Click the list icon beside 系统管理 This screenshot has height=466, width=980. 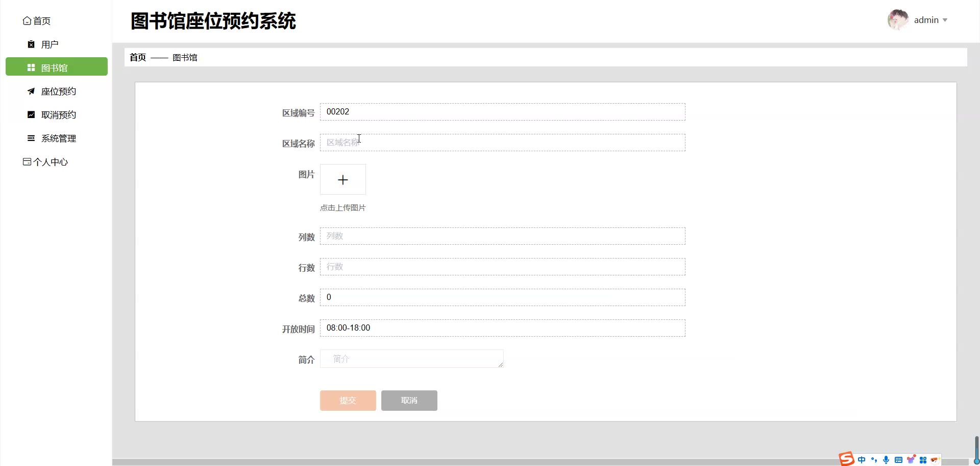point(31,138)
